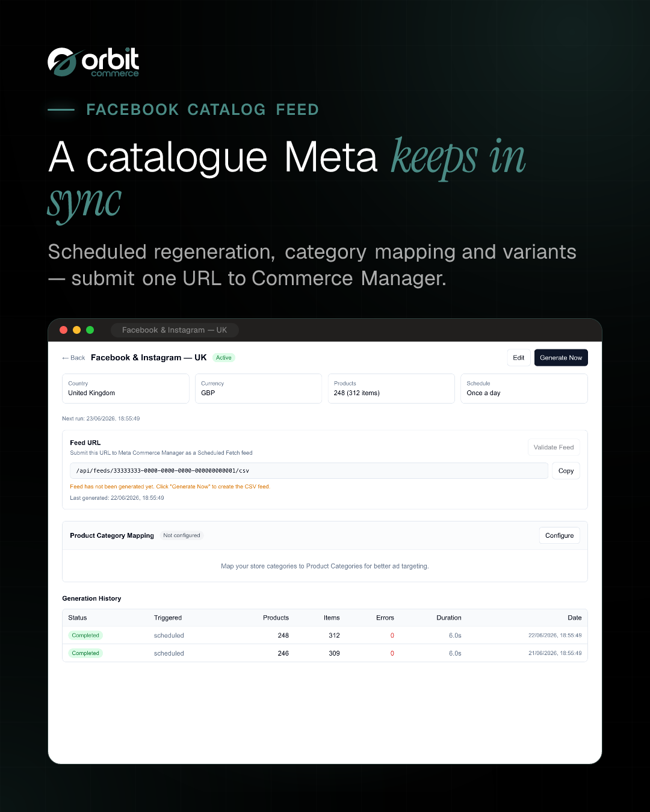Viewport: 650px width, 812px height.
Task: Click the 21/06/2026, 18:55:49 date cell
Action: pyautogui.click(x=555, y=653)
